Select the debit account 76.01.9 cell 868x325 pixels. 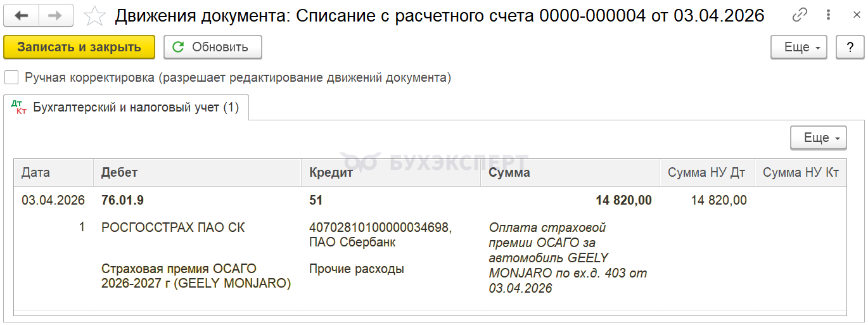[x=122, y=200]
